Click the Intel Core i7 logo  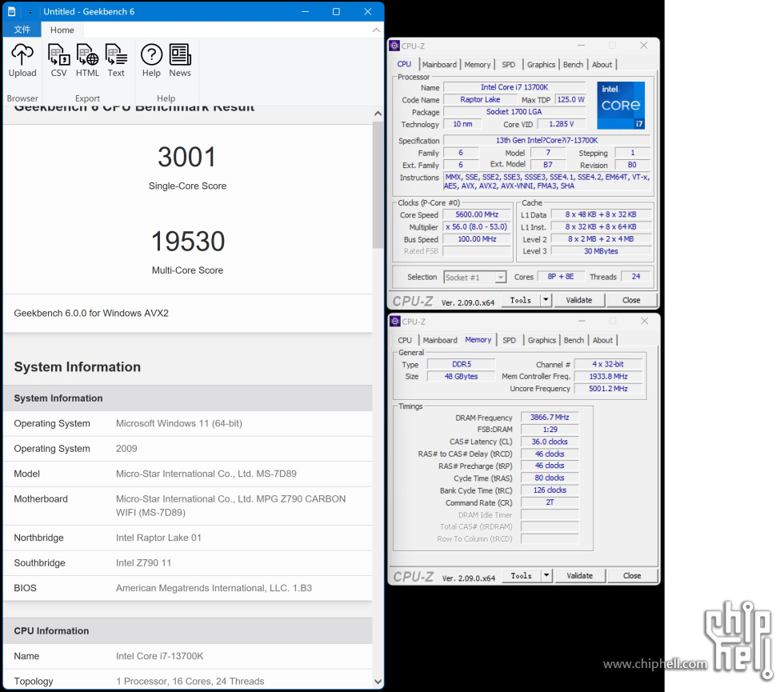621,106
